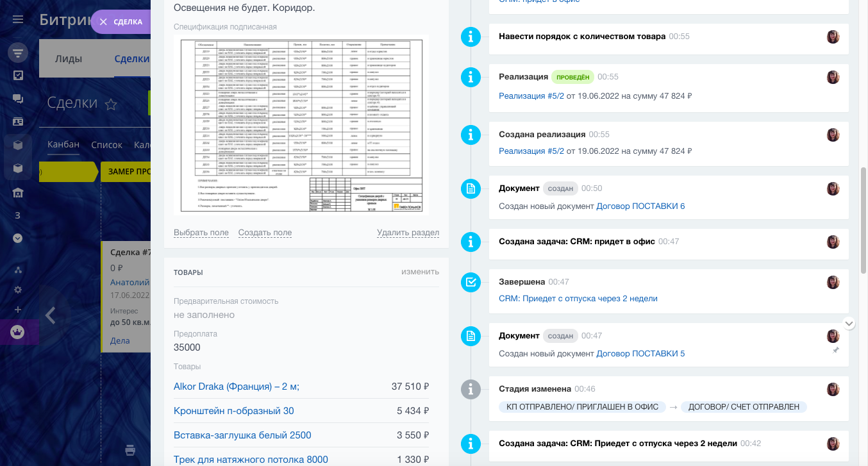
Task: Click the Предварительная стоимость 'не заполнено' field
Action: [x=204, y=315]
